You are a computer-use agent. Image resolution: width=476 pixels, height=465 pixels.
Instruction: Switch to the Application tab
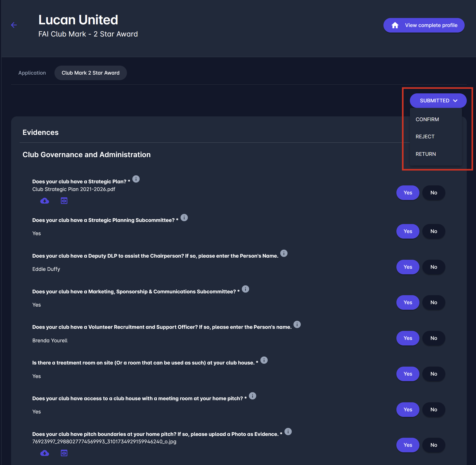click(x=32, y=73)
